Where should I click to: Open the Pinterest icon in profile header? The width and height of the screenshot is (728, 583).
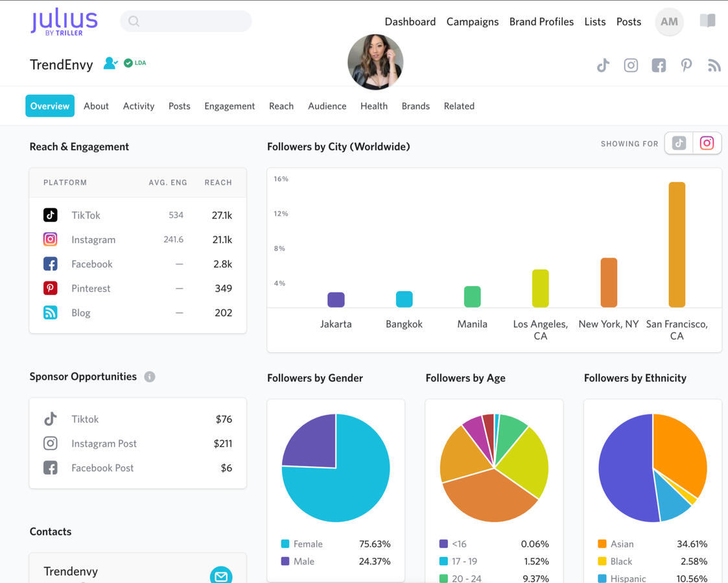687,65
